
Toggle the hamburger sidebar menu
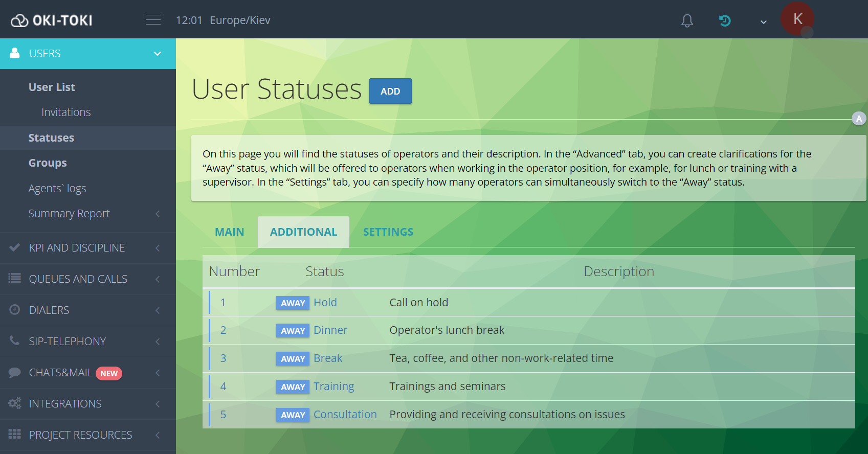click(x=153, y=20)
